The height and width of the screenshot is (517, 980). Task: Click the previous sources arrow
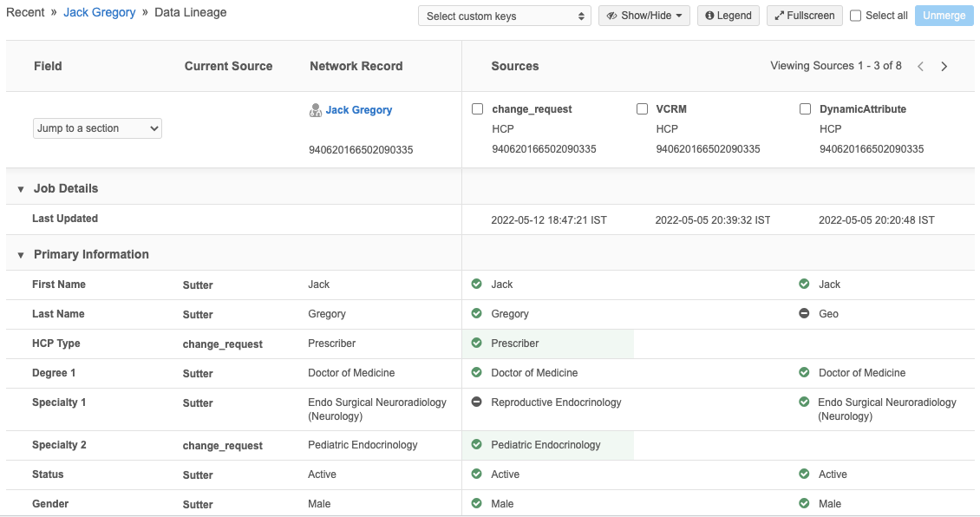pos(921,67)
